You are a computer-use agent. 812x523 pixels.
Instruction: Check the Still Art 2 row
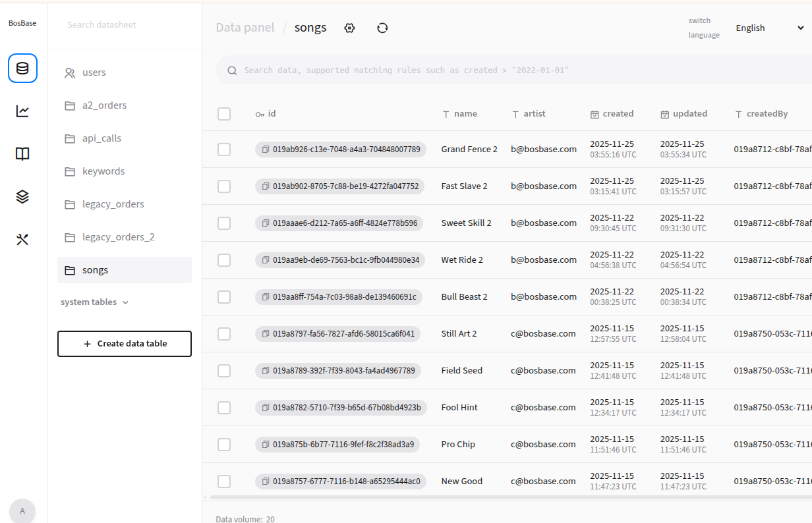pyautogui.click(x=224, y=334)
